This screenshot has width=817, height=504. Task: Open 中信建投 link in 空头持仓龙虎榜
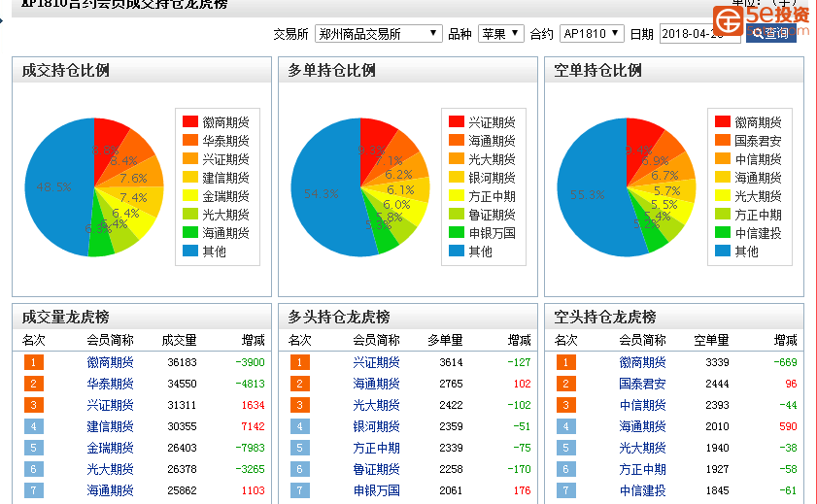pos(642,490)
